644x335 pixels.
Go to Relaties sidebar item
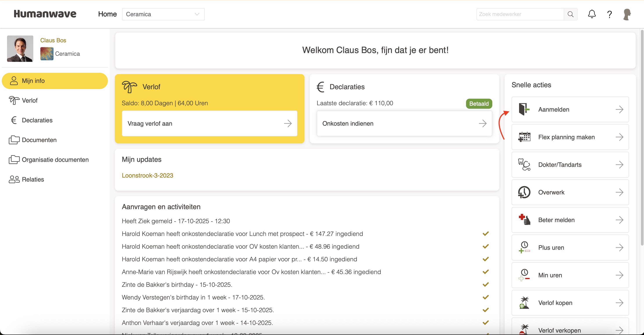(33, 179)
